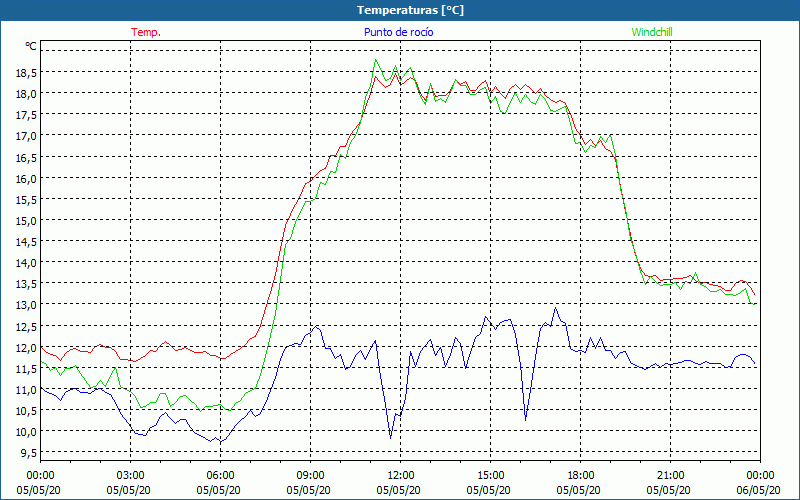The width and height of the screenshot is (800, 500).
Task: Click the 10,0 y-axis value
Action: (26, 432)
